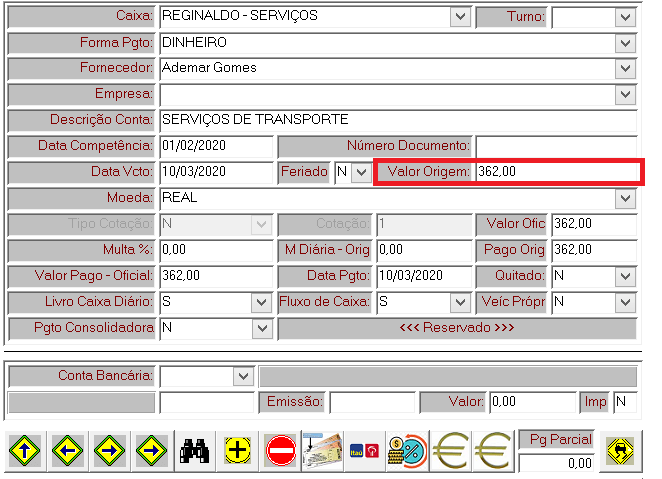
Task: Click the yellow left-arrow sign icon
Action: pyautogui.click(x=67, y=451)
